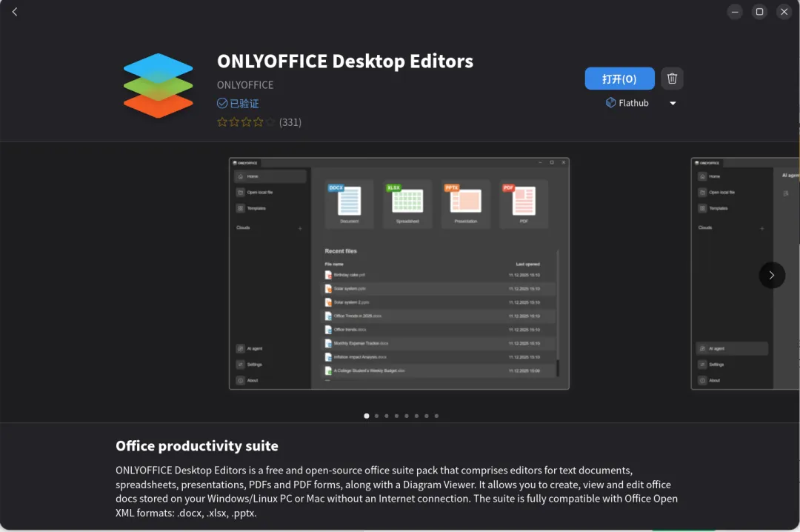800x532 pixels.
Task: Maximize the software window
Action: click(759, 12)
